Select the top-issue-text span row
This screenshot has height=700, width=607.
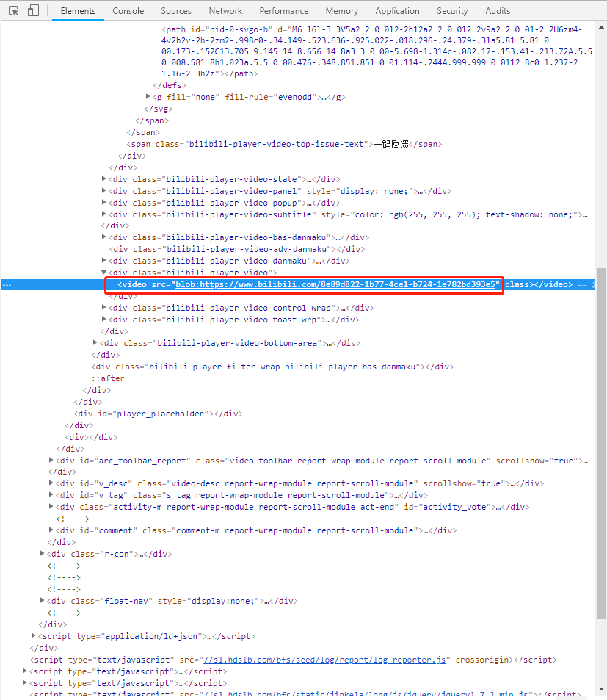coord(285,144)
